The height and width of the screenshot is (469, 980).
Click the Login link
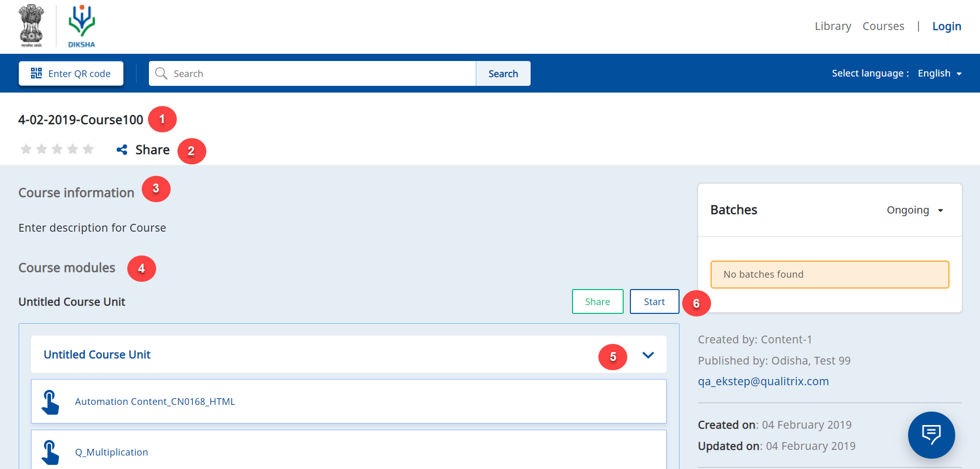[946, 26]
